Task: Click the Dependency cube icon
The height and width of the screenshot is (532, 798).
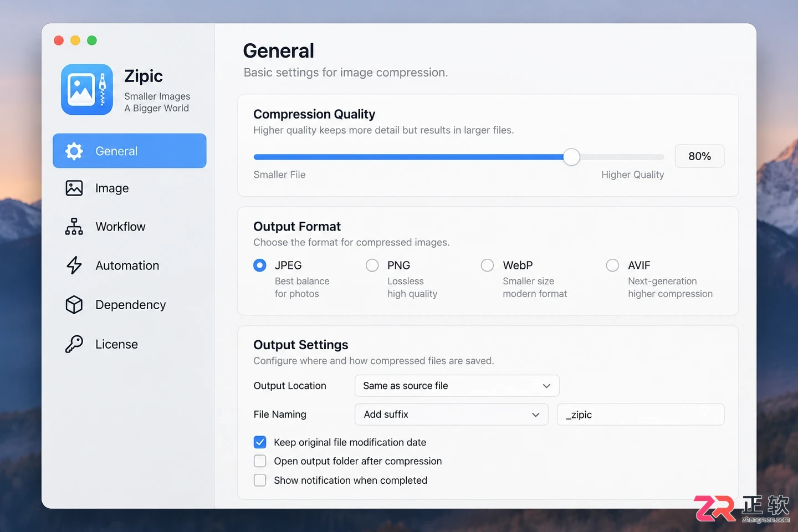Action: click(x=74, y=305)
